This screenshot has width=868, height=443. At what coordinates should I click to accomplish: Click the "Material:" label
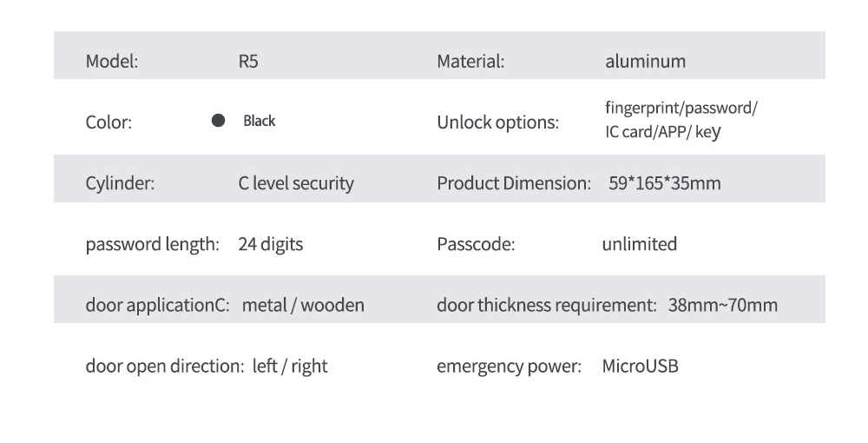tap(470, 61)
